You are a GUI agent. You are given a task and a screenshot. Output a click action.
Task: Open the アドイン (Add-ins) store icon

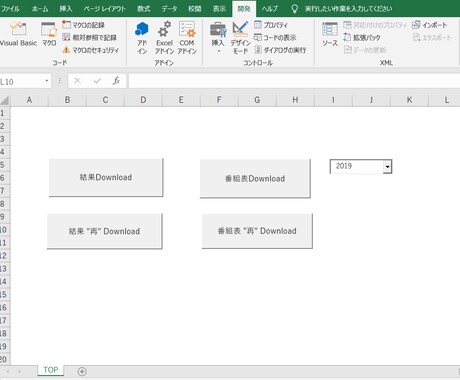coord(142,37)
